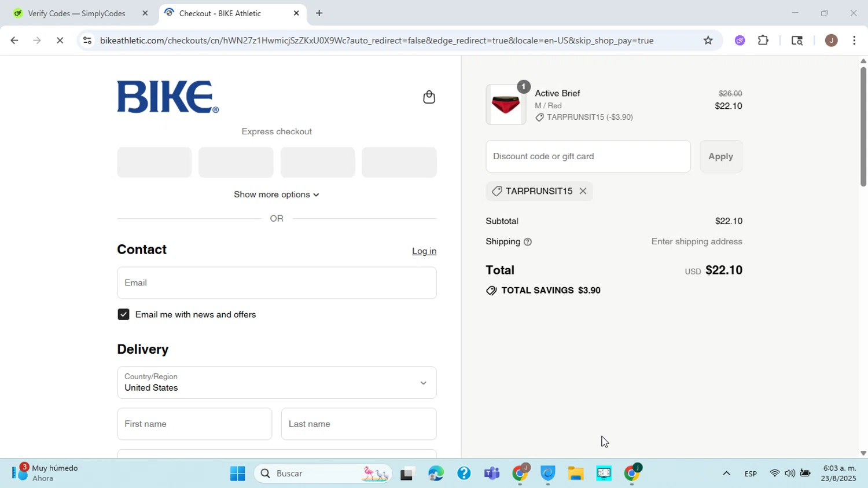Bookmark this page with the star
This screenshot has width=868, height=488.
pos(708,41)
